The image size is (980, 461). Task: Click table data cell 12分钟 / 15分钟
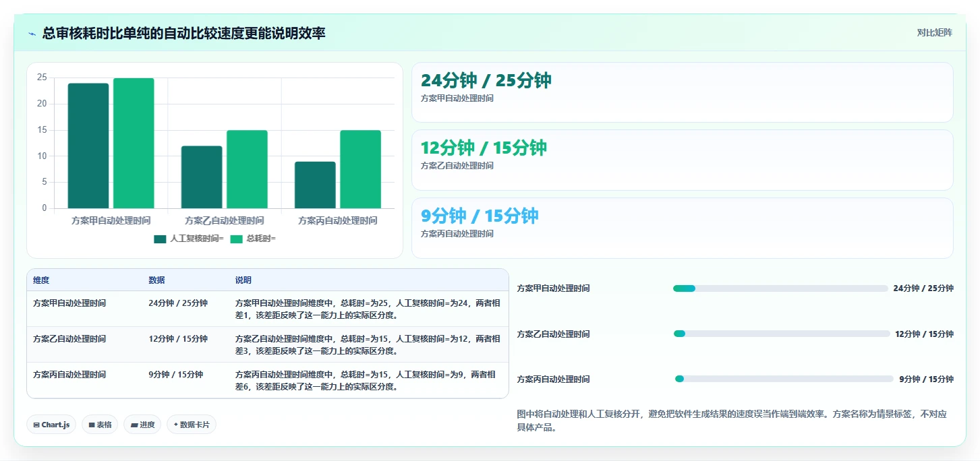178,339
